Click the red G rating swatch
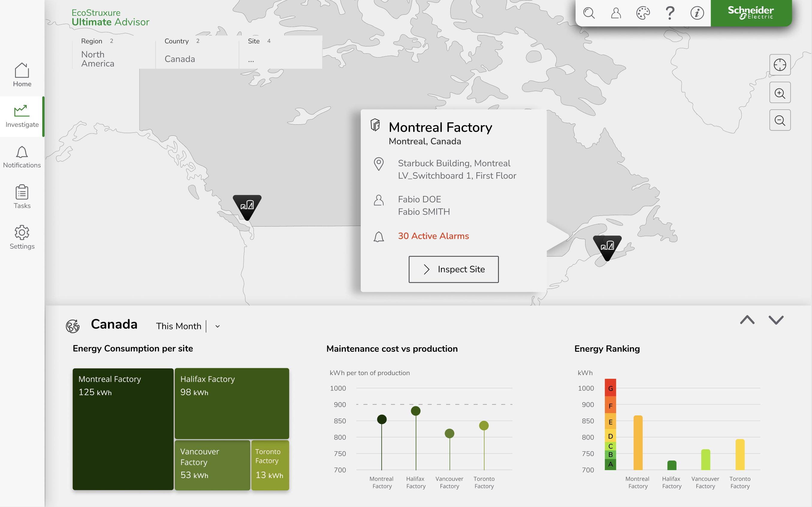This screenshot has height=507, width=812. [611, 388]
